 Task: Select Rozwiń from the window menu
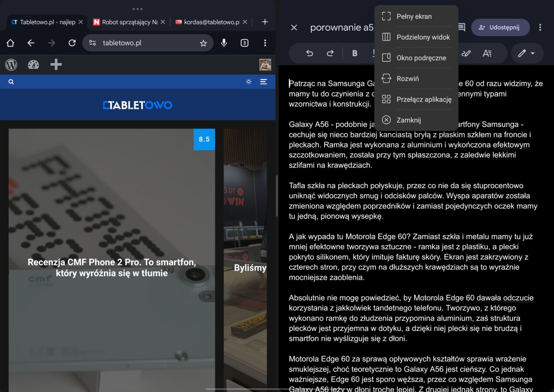click(416, 78)
